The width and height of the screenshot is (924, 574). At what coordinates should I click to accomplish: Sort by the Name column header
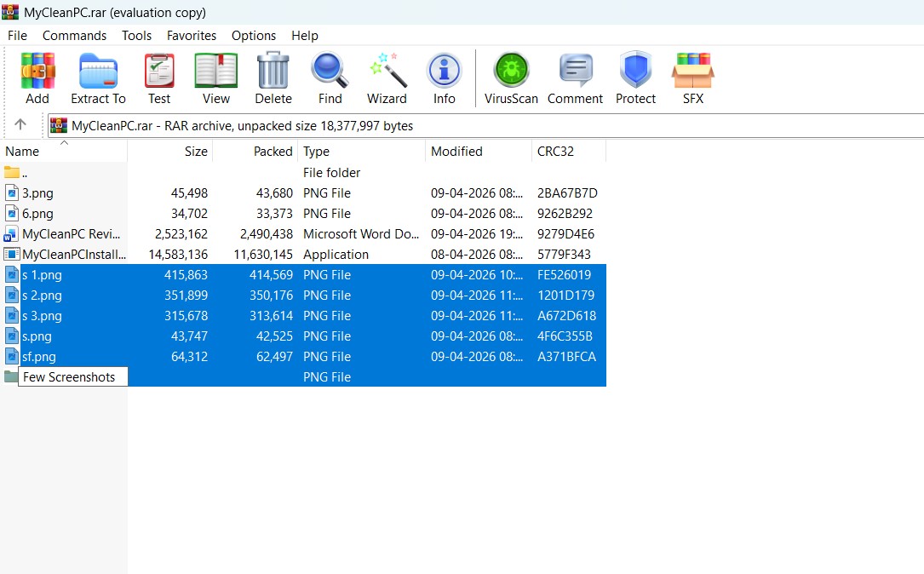pos(64,152)
